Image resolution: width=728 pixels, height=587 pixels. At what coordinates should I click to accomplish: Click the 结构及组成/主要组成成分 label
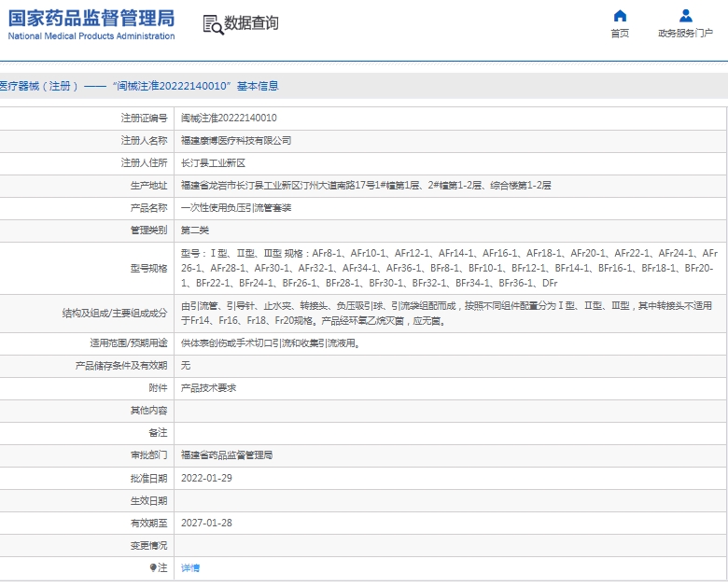(115, 313)
